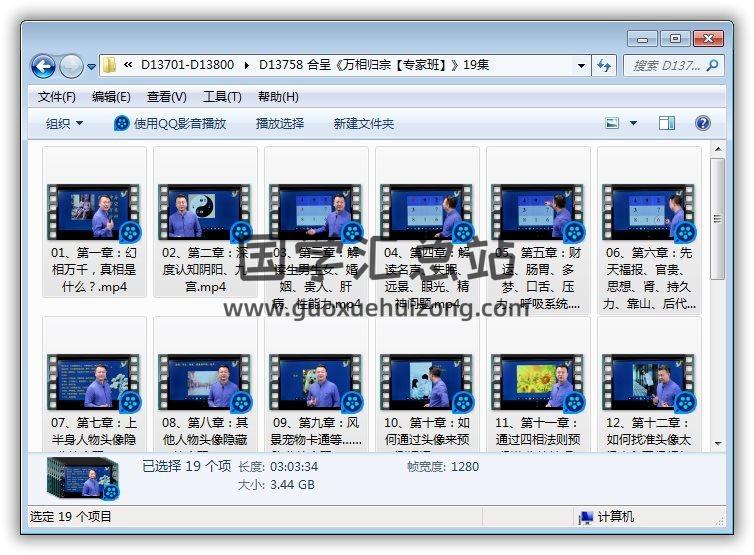Select video thumbnail 06、第六章
This screenshot has width=754, height=555.
(x=649, y=212)
